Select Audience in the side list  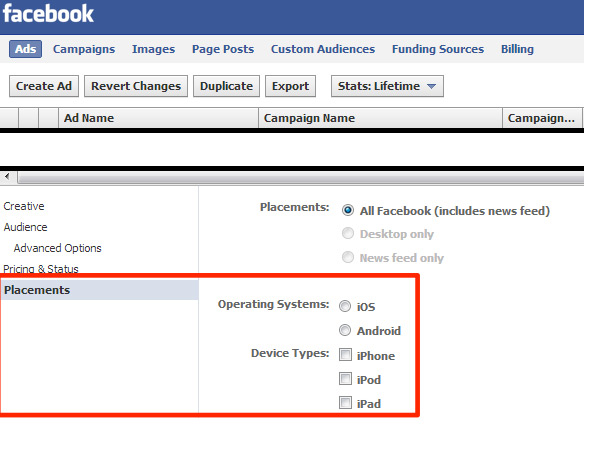coord(25,227)
